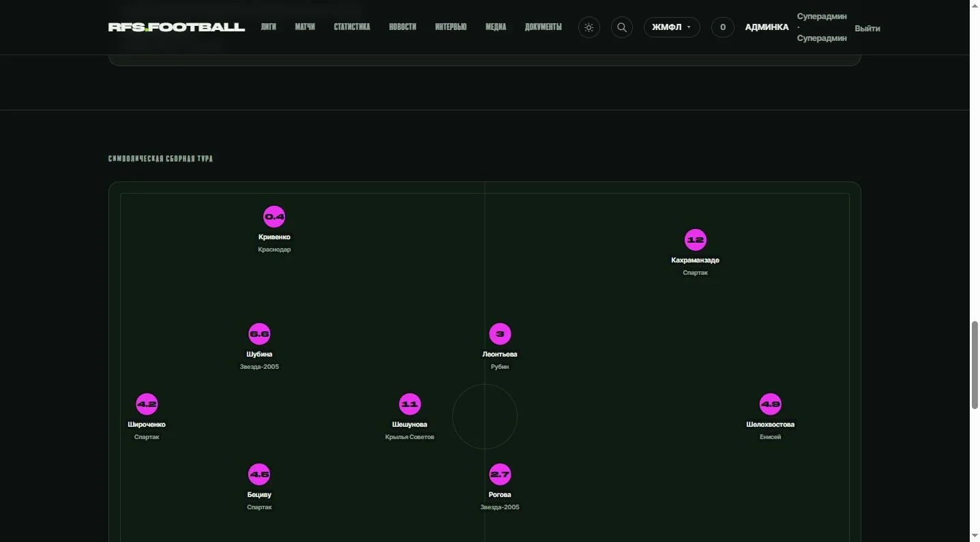The width and height of the screenshot is (980, 542).
Task: Click the notifications counter showing 0
Action: pos(722,27)
